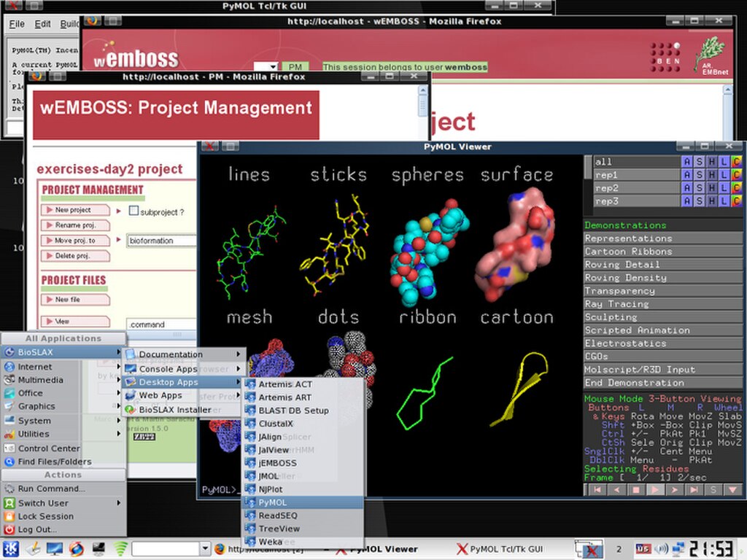
Task: Toggle Hide (H) button for the all object
Action: click(x=711, y=162)
